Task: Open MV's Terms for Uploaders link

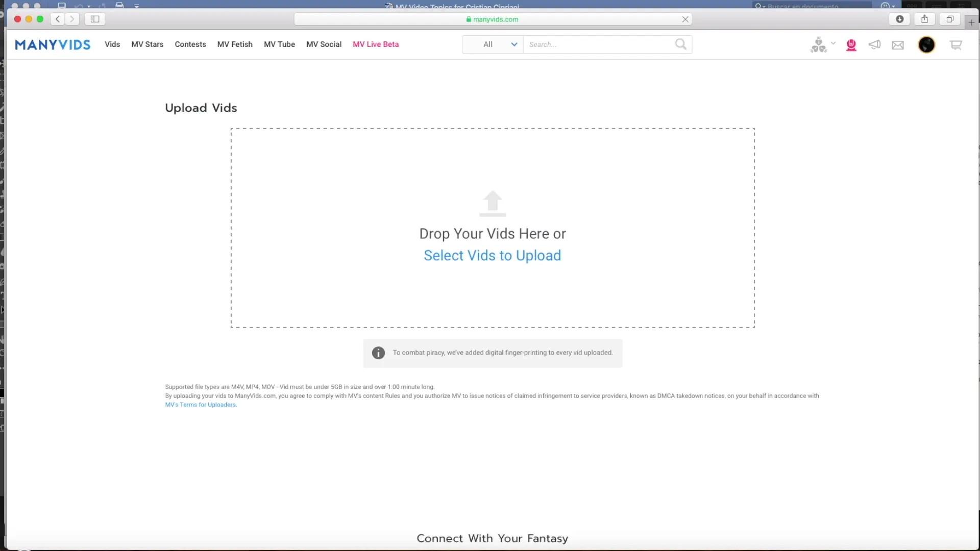Action: point(201,405)
